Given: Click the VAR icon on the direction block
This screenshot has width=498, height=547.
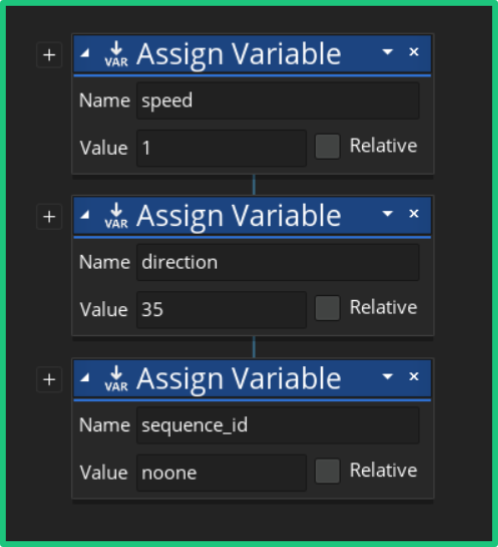Looking at the screenshot, I should point(116,216).
